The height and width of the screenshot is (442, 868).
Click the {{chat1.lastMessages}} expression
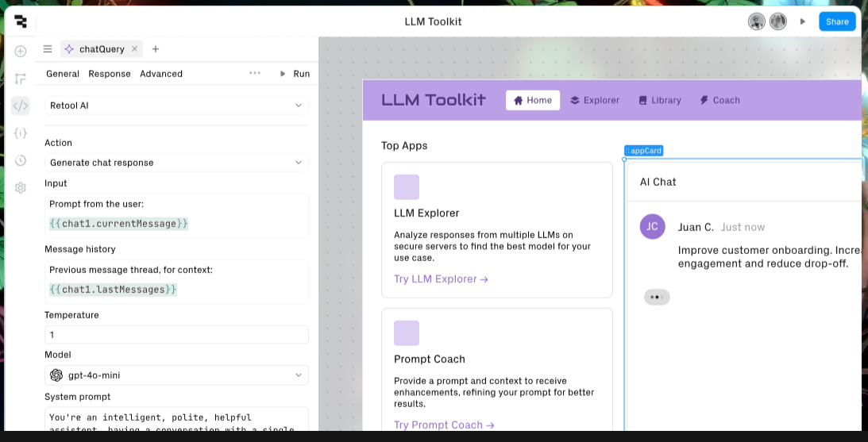click(113, 290)
